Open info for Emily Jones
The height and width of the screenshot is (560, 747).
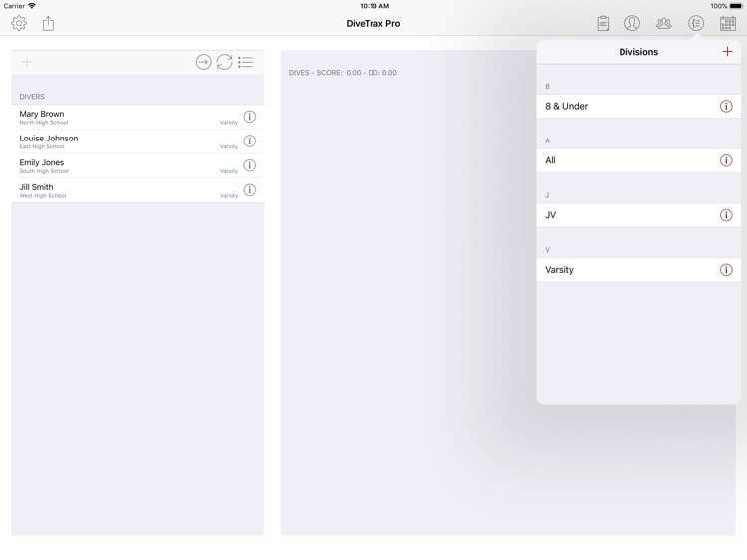(250, 165)
